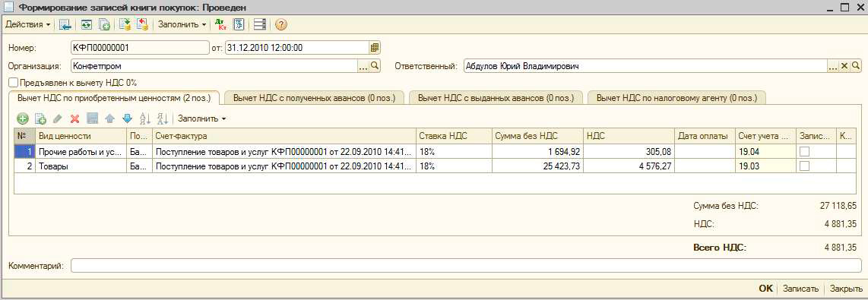Expand the table Заполнить dropdown
Screen dimensions: 868x300
pos(201,118)
